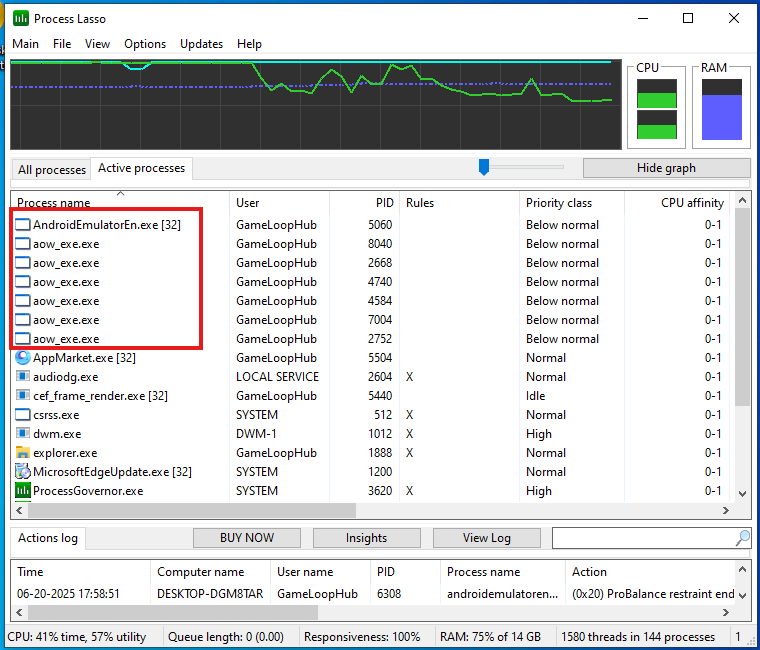
Task: Select the Actions log tab
Action: 48,538
